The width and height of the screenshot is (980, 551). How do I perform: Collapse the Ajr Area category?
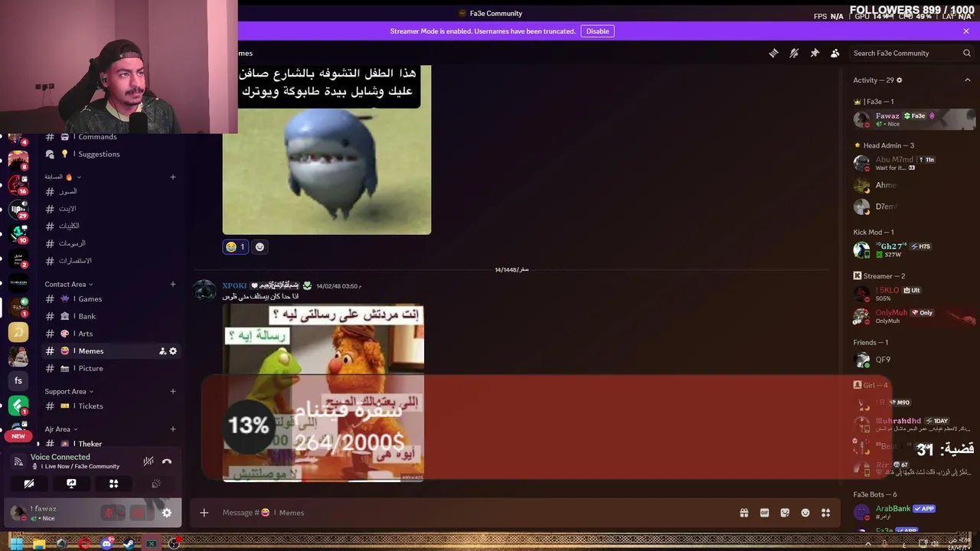pos(61,429)
